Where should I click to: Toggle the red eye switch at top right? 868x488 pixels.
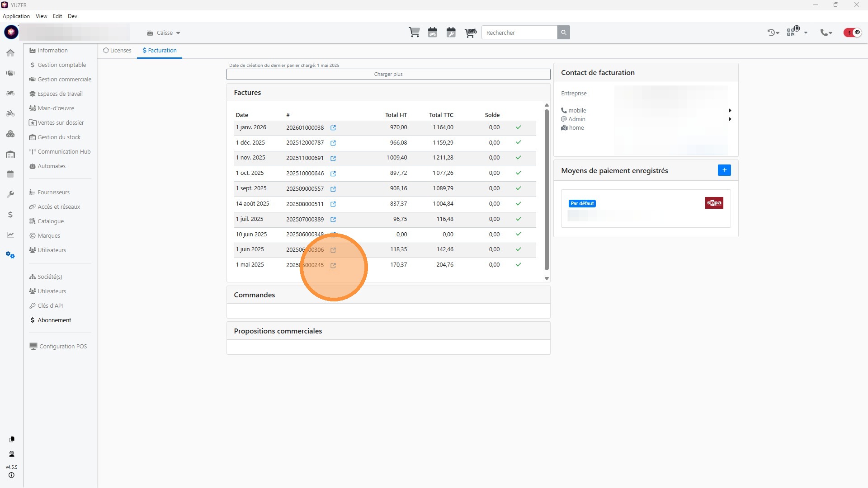[x=853, y=33]
